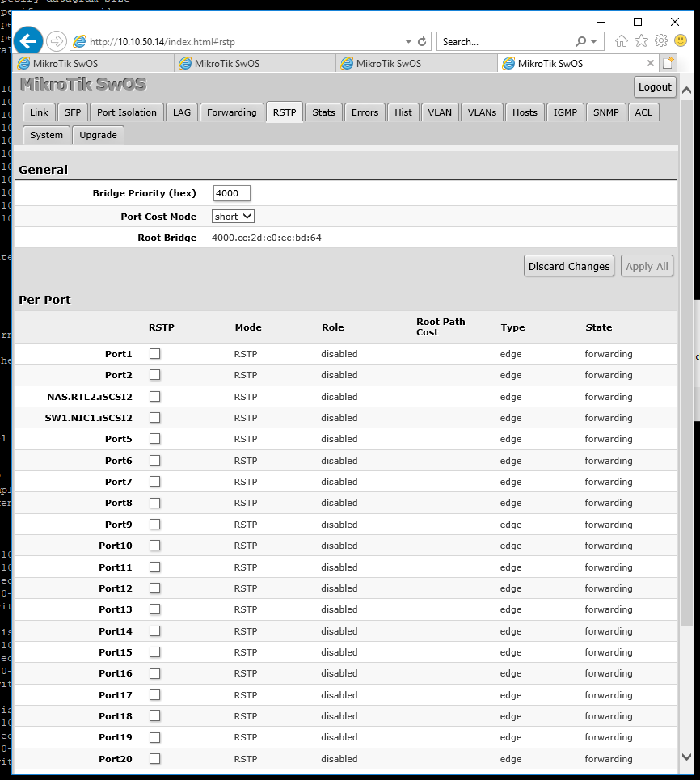The image size is (700, 780).
Task: Enable RSTP checkbox for Port13
Action: (x=155, y=609)
